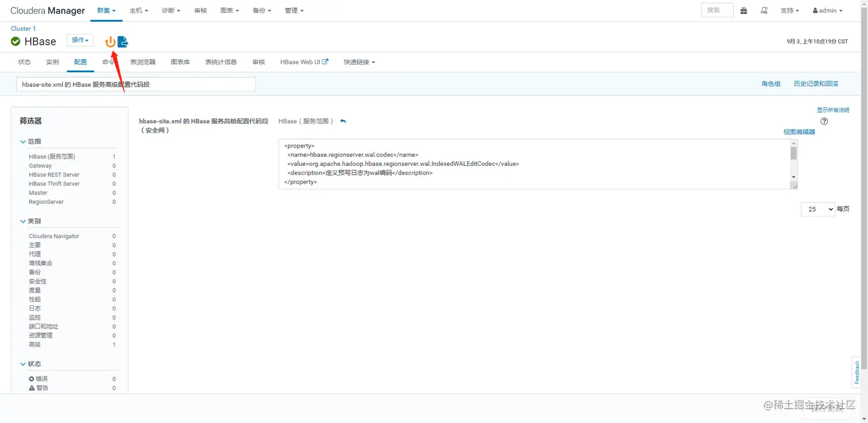Switch to the 表浏览器 tab
The width and height of the screenshot is (868, 423).
(143, 62)
